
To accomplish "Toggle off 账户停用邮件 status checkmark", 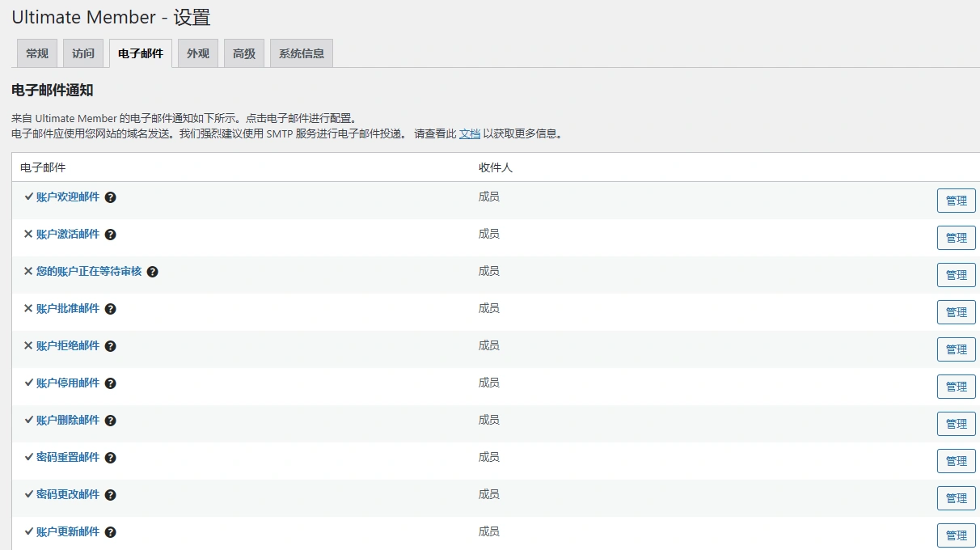I will pos(28,383).
